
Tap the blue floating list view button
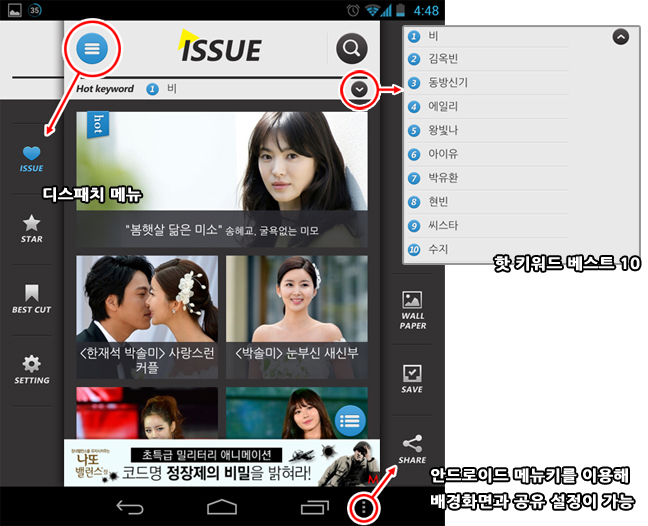pyautogui.click(x=349, y=421)
